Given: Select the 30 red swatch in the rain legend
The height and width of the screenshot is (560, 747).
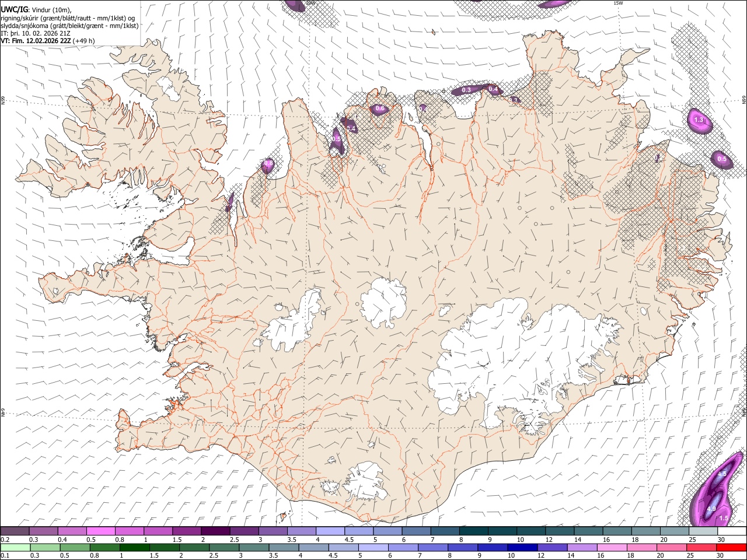Looking at the screenshot, I should (x=731, y=548).
